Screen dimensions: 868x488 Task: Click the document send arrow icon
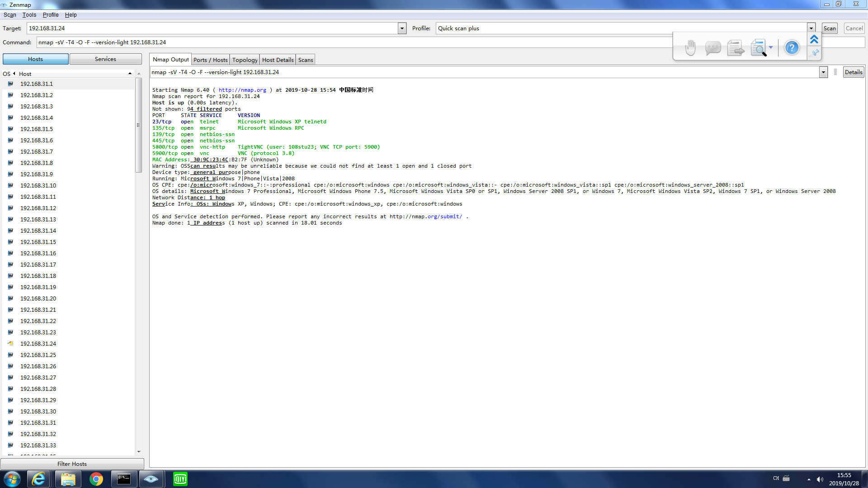(736, 47)
